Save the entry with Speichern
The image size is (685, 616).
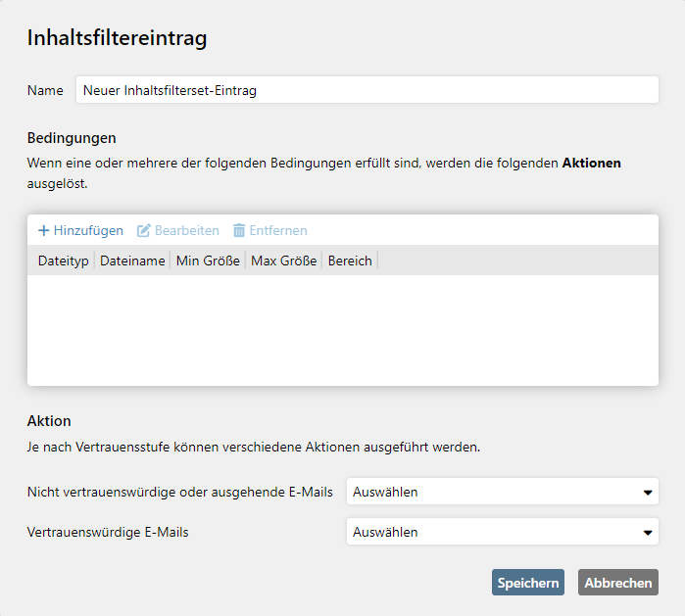pyautogui.click(x=528, y=583)
